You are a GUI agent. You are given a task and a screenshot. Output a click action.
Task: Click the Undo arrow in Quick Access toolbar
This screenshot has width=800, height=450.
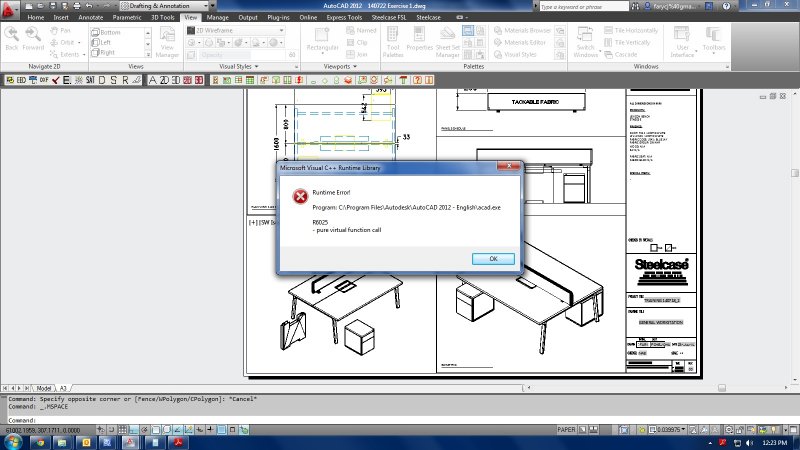pos(89,6)
